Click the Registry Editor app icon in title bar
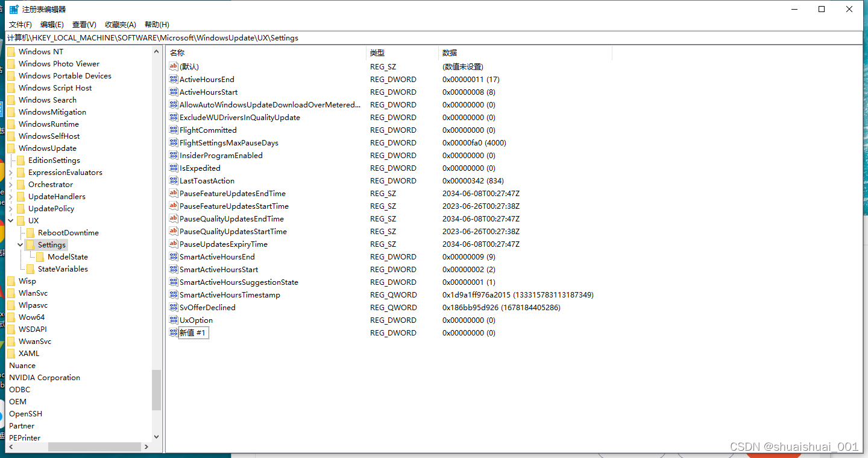868x458 pixels. coord(14,9)
